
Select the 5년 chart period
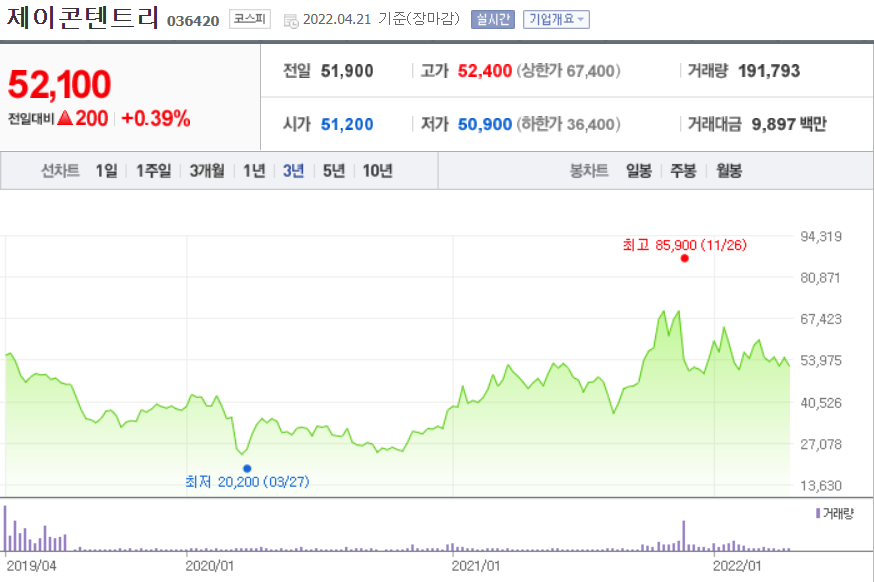point(334,171)
